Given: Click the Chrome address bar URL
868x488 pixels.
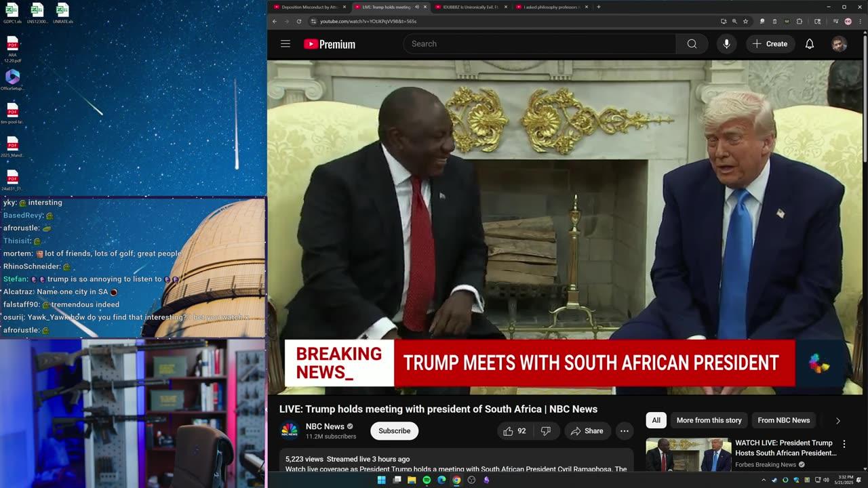Looking at the screenshot, I should coord(368,21).
